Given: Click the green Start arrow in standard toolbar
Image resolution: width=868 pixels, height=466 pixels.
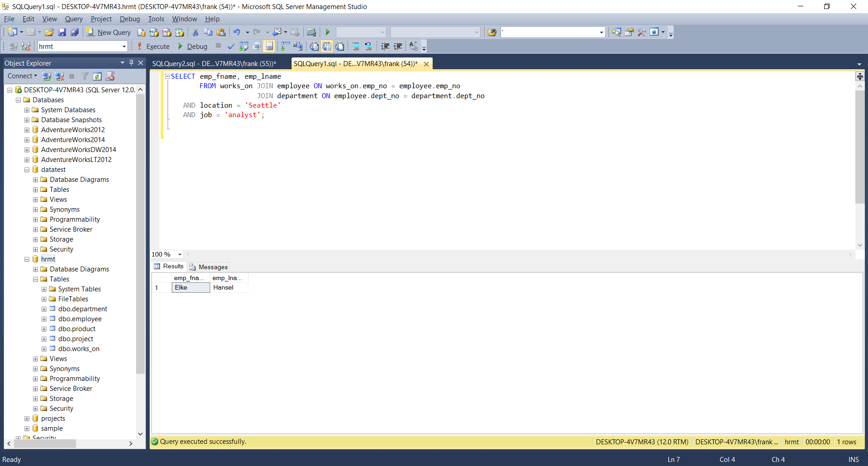Looking at the screenshot, I should tap(328, 32).
